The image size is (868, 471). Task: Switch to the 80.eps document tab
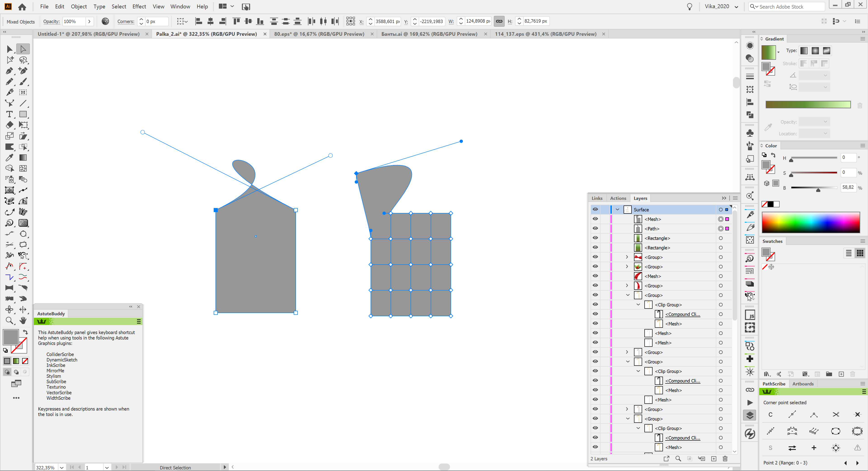(319, 34)
